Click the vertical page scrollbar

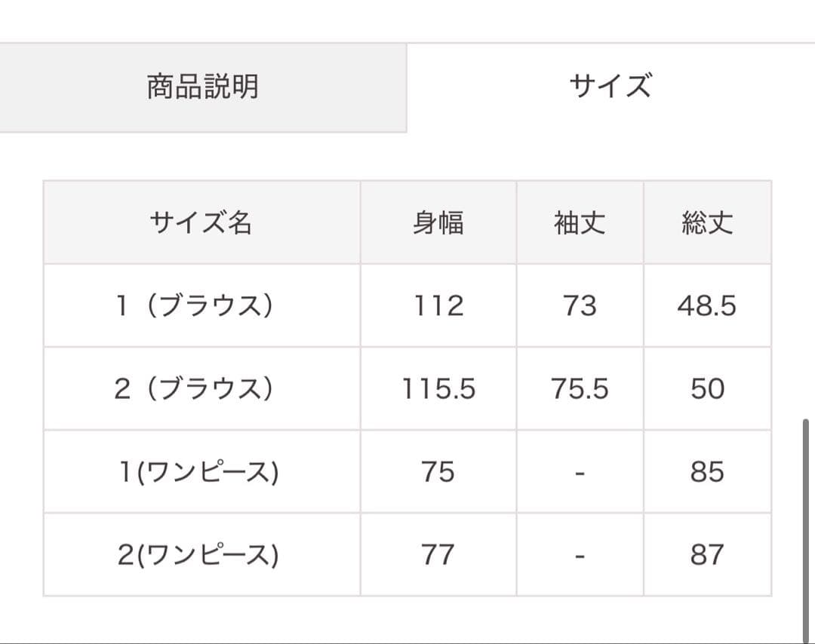pyautogui.click(x=806, y=528)
